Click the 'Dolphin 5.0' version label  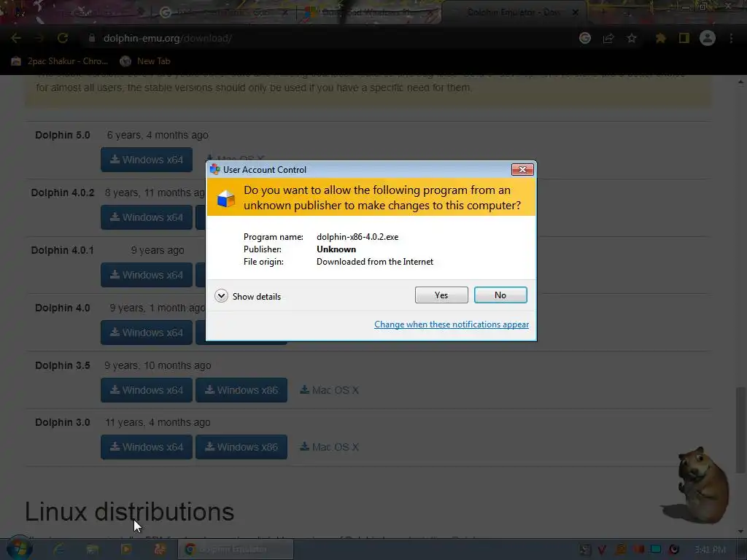point(63,135)
